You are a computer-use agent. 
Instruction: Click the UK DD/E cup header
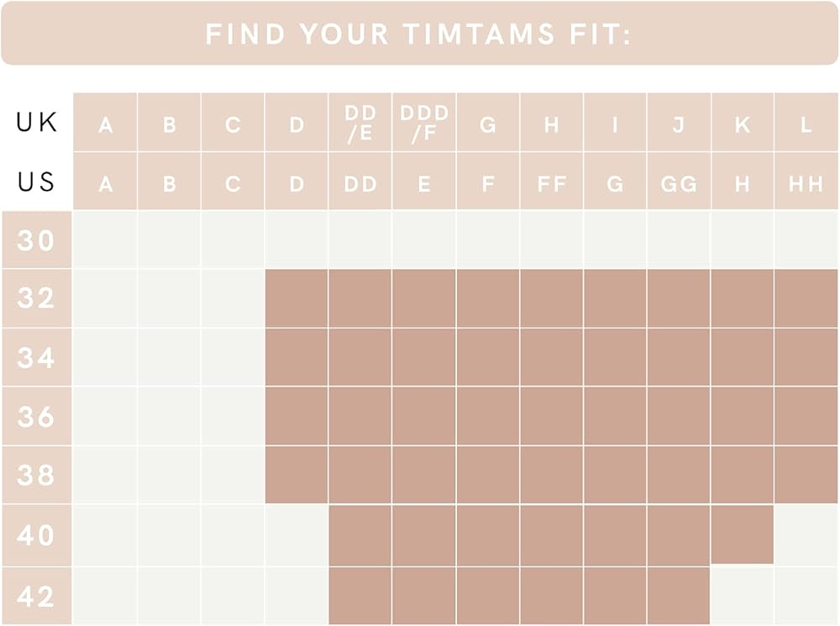[x=360, y=123]
